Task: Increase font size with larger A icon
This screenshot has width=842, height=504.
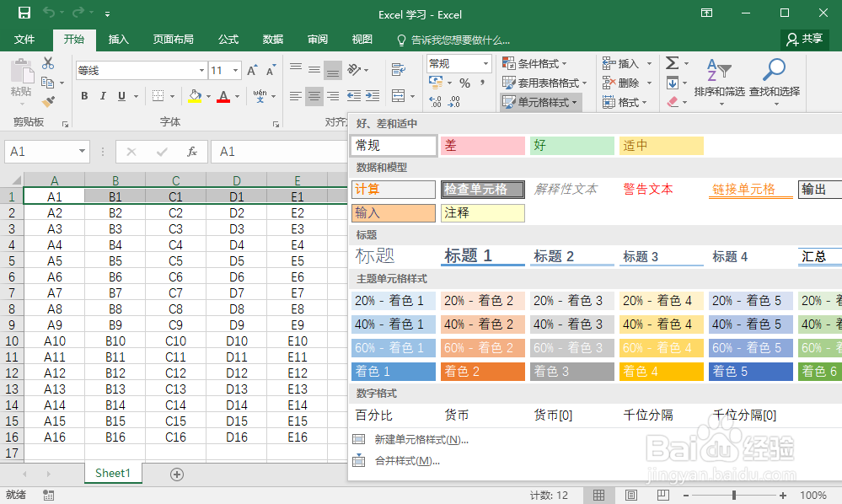Action: 252,70
